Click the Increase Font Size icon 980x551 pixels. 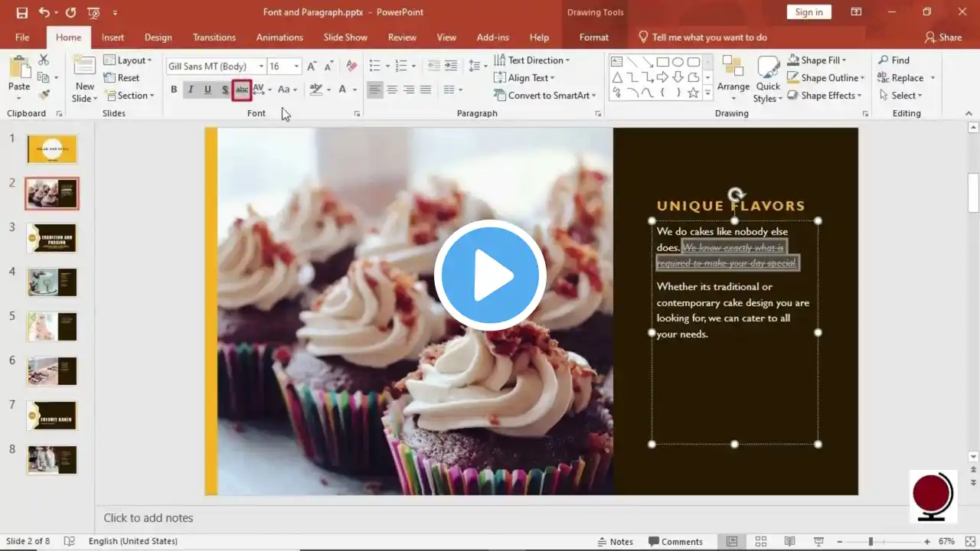[312, 67]
